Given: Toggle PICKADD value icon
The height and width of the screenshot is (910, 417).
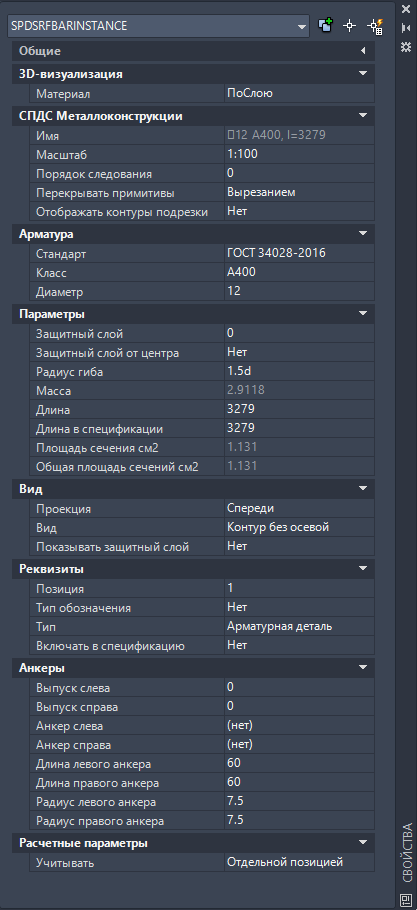Looking at the screenshot, I should (x=326, y=26).
